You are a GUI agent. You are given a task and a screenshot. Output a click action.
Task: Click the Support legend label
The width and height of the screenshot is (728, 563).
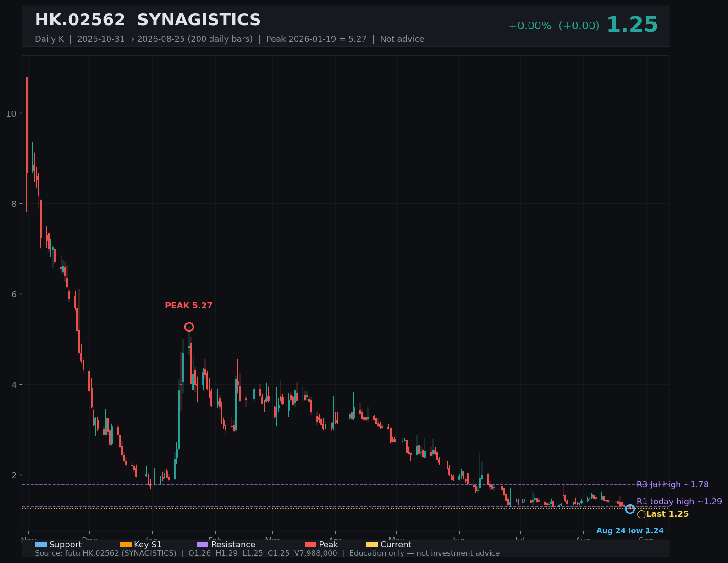coord(66,545)
